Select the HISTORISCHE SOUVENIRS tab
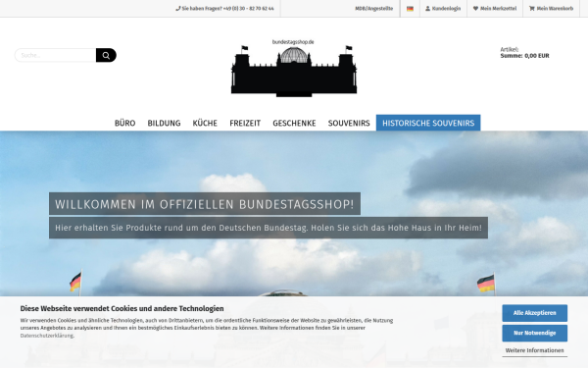Screen dimensions: 588x368 pyautogui.click(x=428, y=124)
